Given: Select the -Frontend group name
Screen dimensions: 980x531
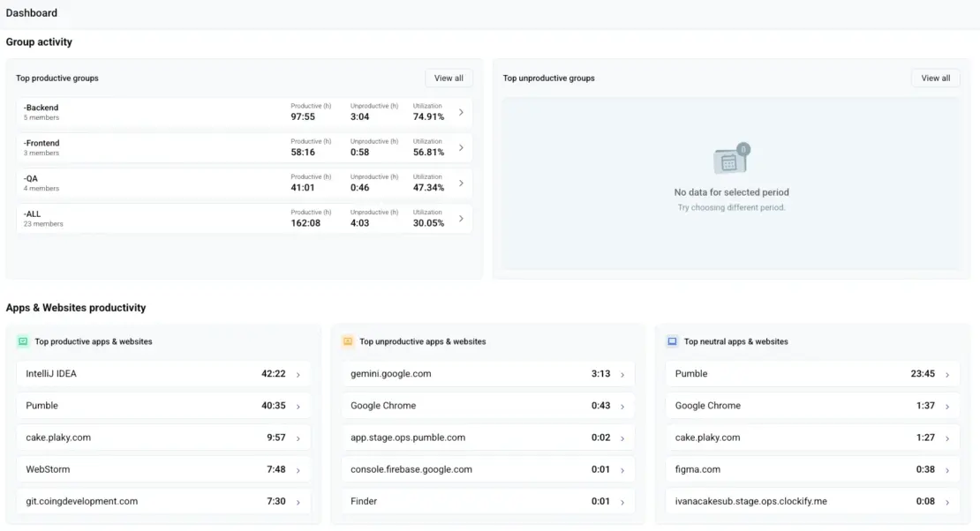Looking at the screenshot, I should pyautogui.click(x=41, y=143).
